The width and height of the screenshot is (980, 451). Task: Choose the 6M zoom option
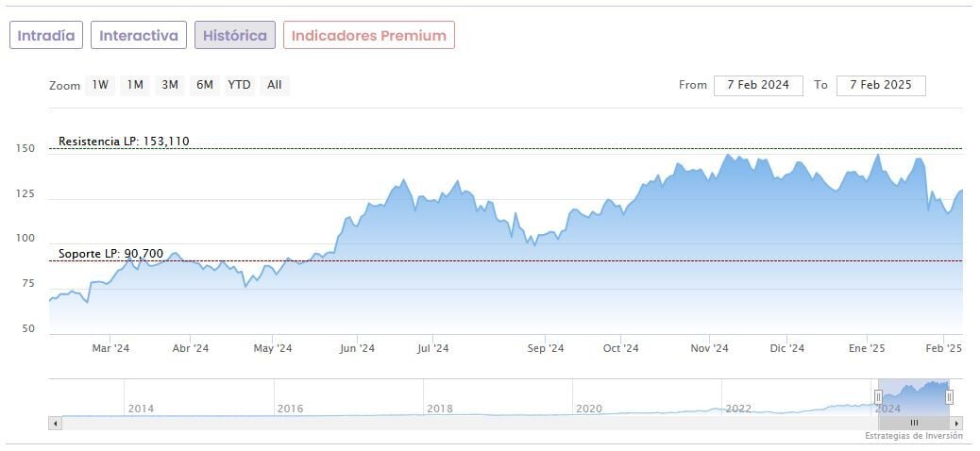point(204,85)
